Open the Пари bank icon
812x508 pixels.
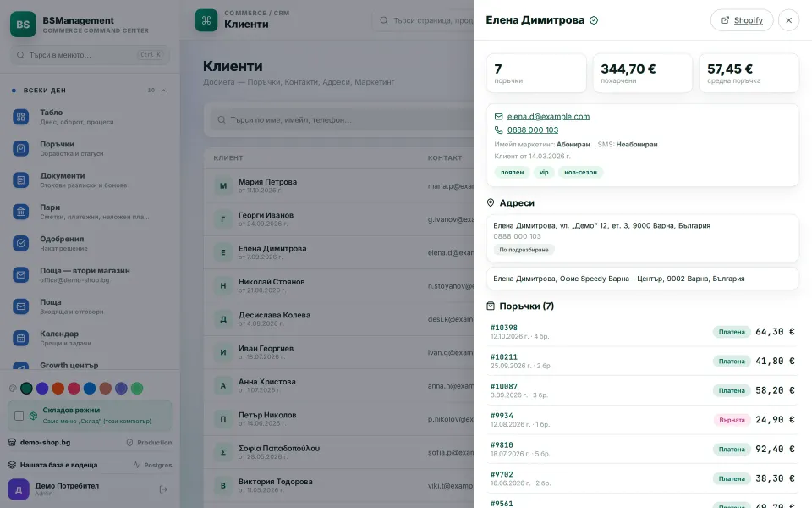(x=20, y=212)
